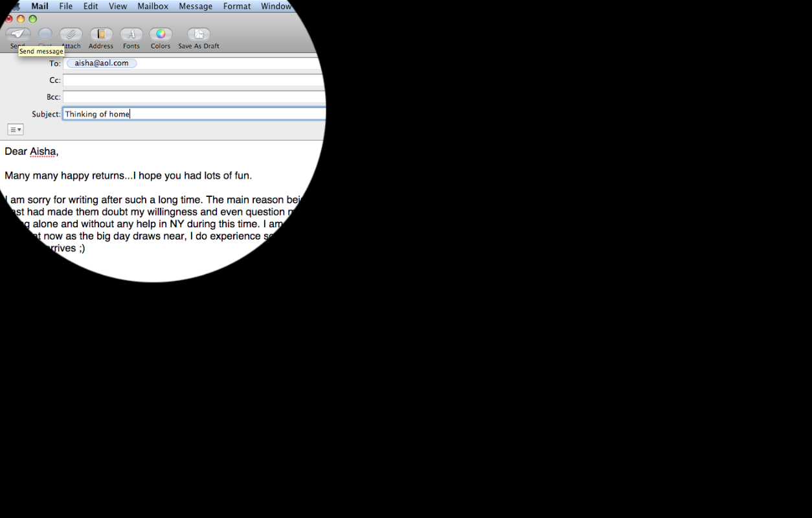Open the Message menu
Screen dimensions: 812x518
196,6
